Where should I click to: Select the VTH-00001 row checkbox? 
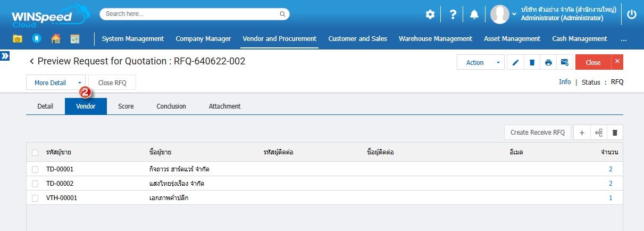[35, 198]
